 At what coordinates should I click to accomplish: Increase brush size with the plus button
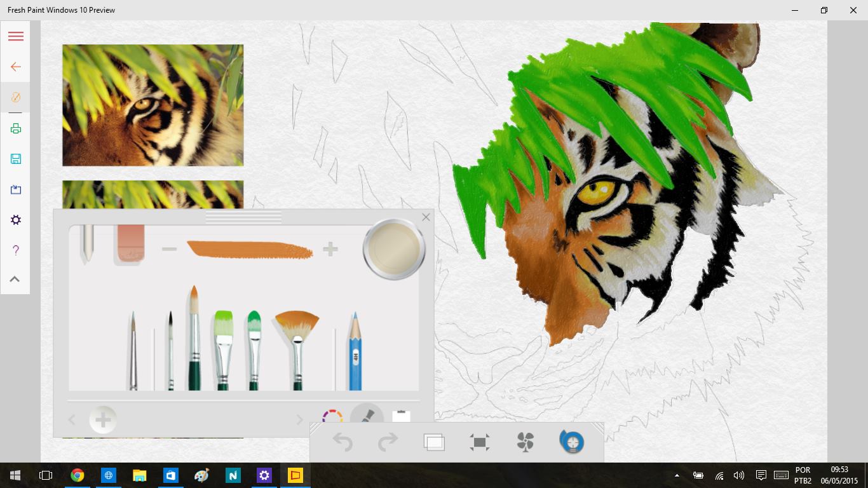coord(330,249)
